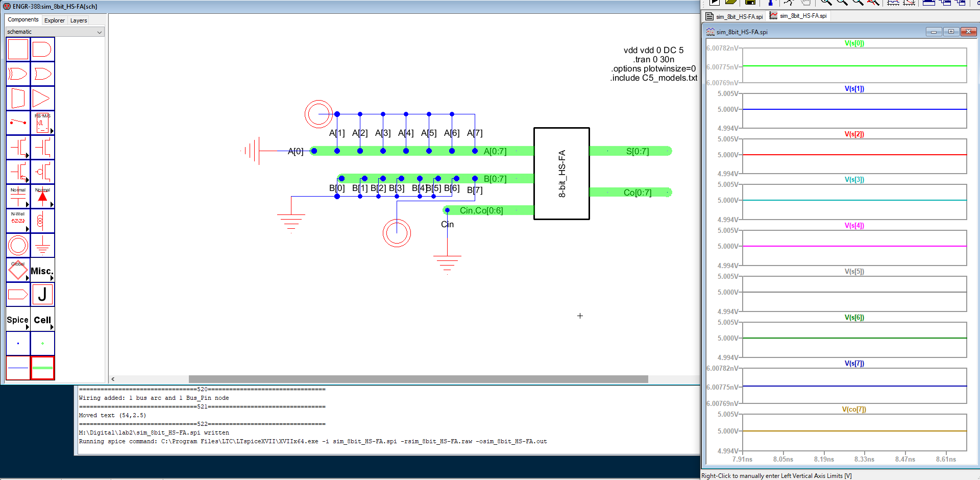Click the V(s[1]) trace label
Viewport: 980px width, 480px height.
click(854, 88)
